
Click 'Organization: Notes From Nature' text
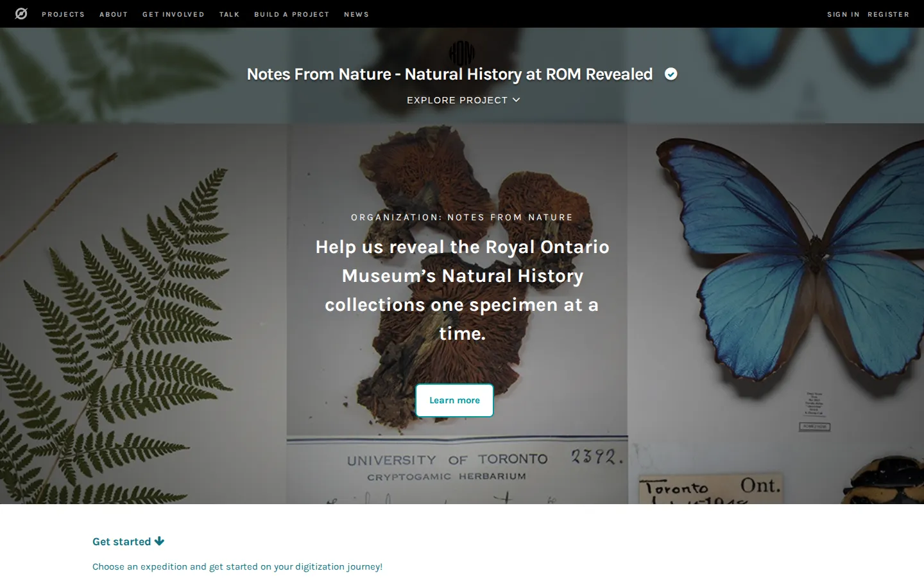click(462, 217)
